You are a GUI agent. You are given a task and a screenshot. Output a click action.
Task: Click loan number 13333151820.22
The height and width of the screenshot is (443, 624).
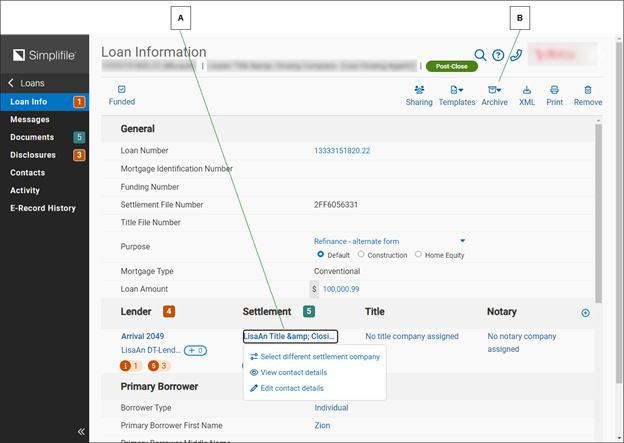click(342, 151)
